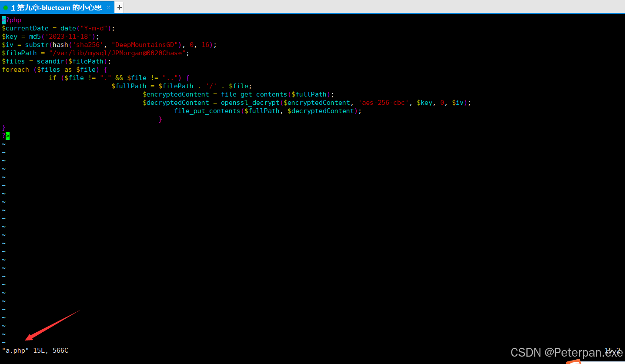Click the "/var/lib/mysql/JPMorgan@0020Chase" path string
Image resolution: width=625 pixels, height=364 pixels.
click(117, 53)
